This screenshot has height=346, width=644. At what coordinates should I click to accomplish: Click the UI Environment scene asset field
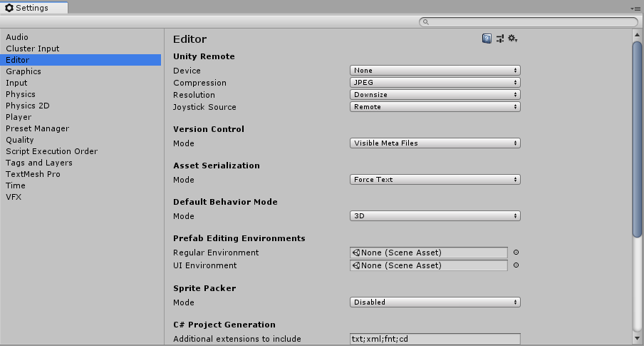(x=429, y=265)
